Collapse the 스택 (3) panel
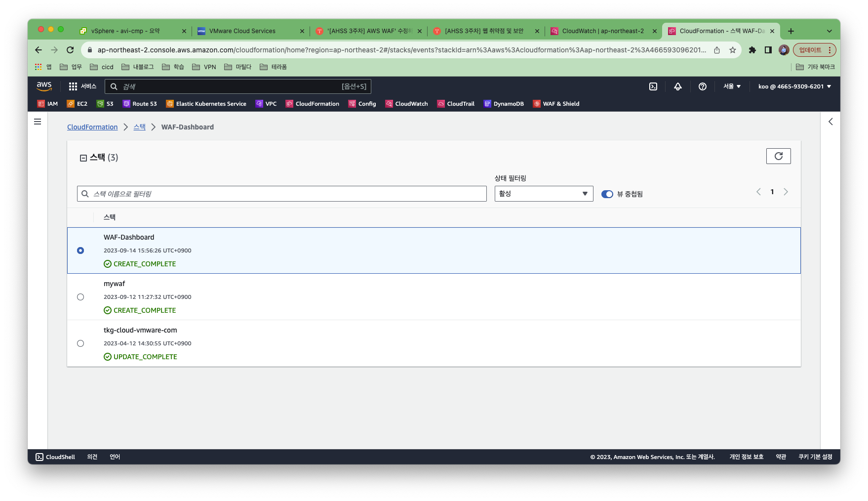Viewport: 868px width, 501px height. tap(83, 158)
